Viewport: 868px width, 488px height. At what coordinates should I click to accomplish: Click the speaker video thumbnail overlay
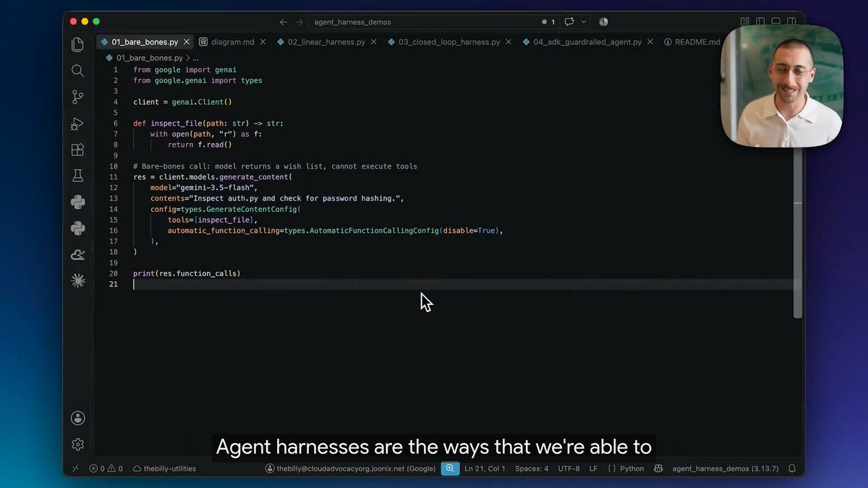782,86
